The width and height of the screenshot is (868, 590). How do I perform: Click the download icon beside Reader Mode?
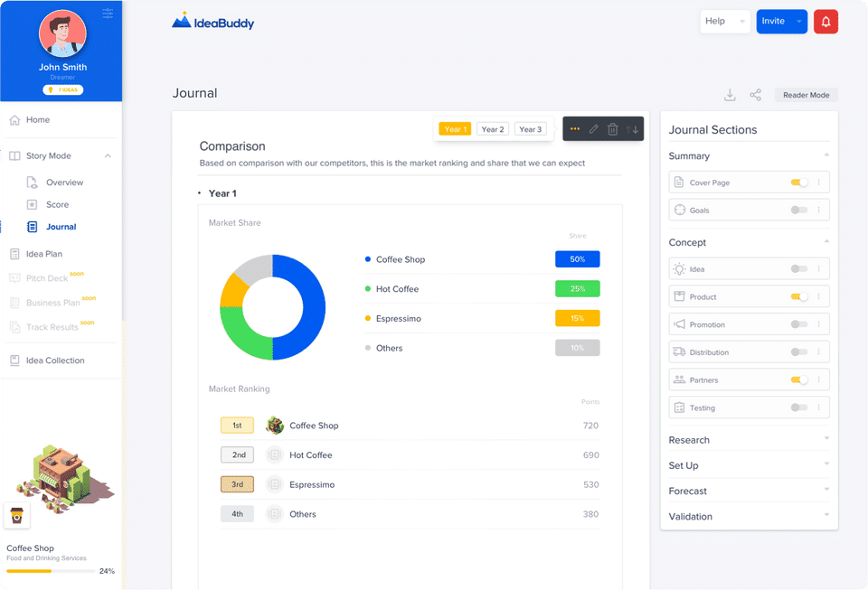730,95
